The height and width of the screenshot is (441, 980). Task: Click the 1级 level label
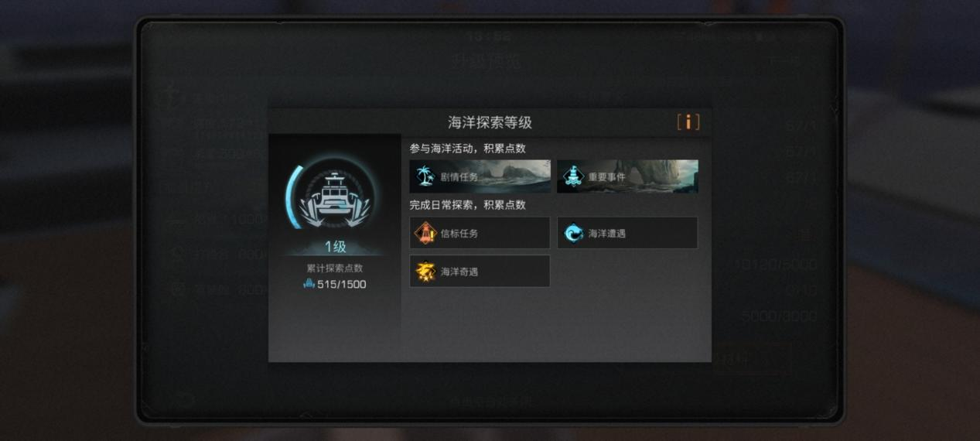point(335,247)
